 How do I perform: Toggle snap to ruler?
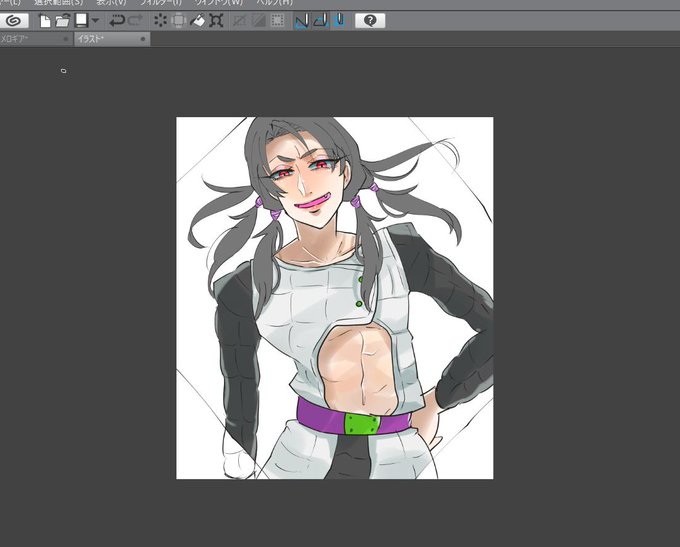coord(302,20)
